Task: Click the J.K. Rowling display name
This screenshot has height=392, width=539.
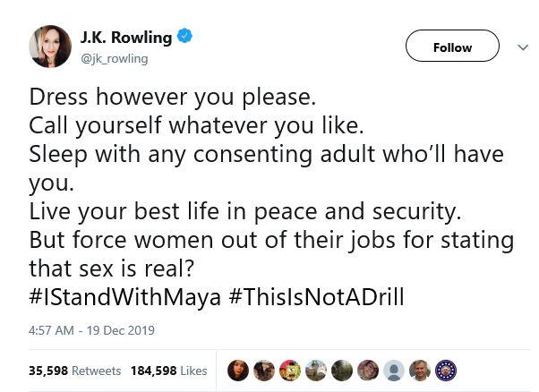Action: (126, 37)
